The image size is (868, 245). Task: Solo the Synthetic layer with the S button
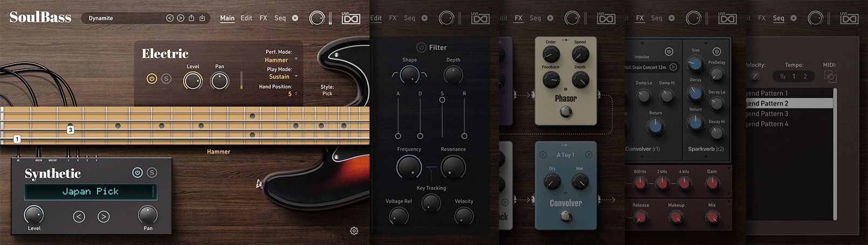[152, 172]
